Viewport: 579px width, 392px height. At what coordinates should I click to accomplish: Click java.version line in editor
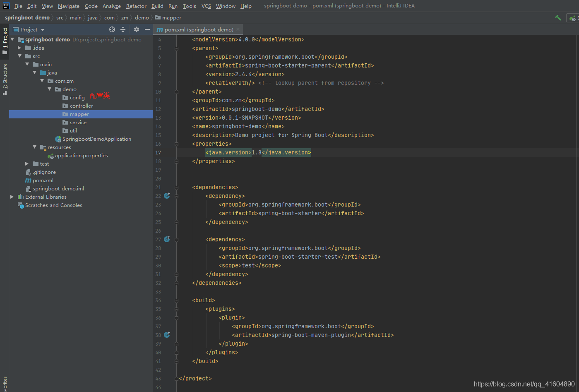[x=258, y=152]
